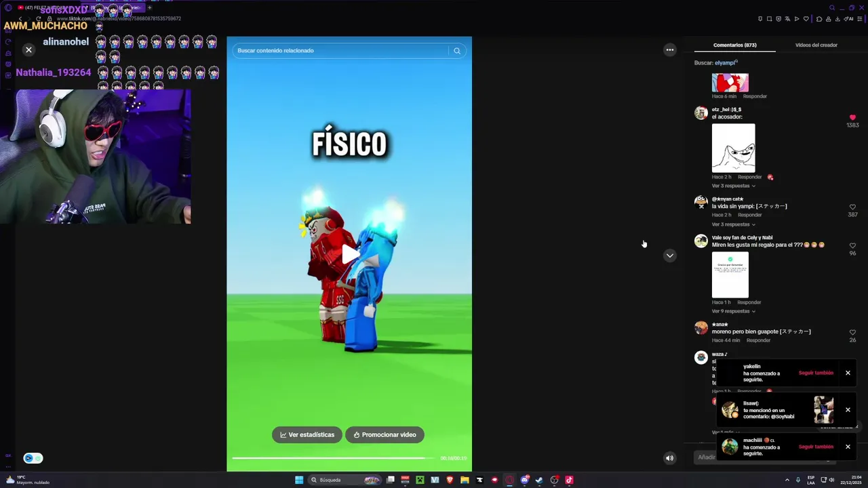This screenshot has width=868, height=488.
Task: Toggle the blue switch at bottom-left
Action: coord(33,458)
